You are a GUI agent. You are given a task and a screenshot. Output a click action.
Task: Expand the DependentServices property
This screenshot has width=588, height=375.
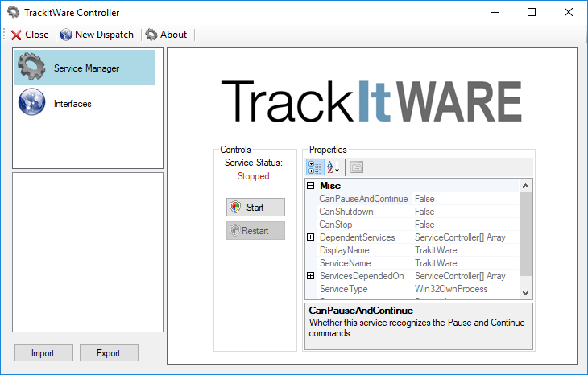310,237
